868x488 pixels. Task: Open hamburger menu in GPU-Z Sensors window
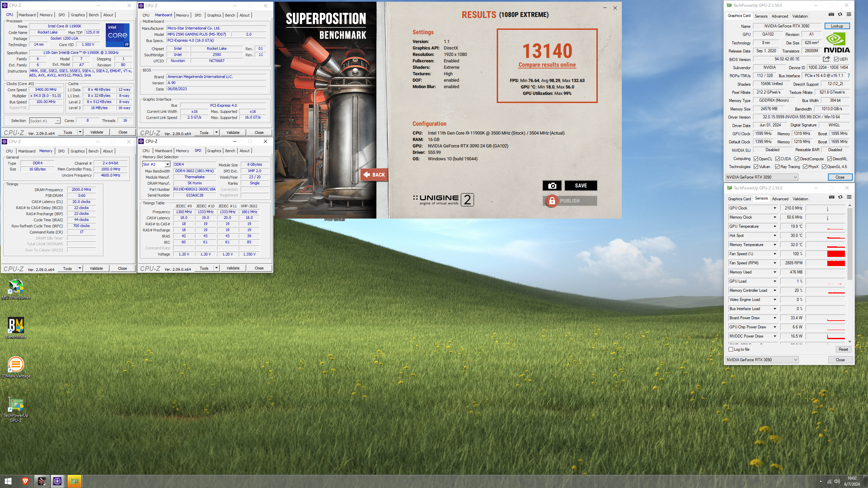[x=849, y=197]
